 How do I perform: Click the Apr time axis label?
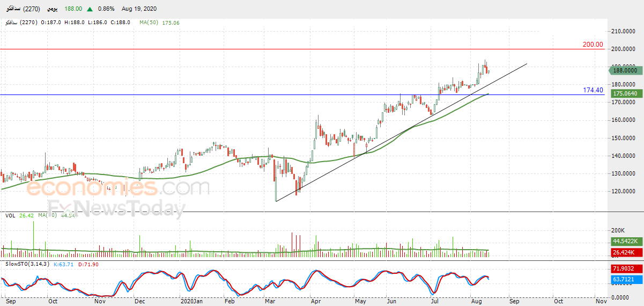click(x=315, y=301)
